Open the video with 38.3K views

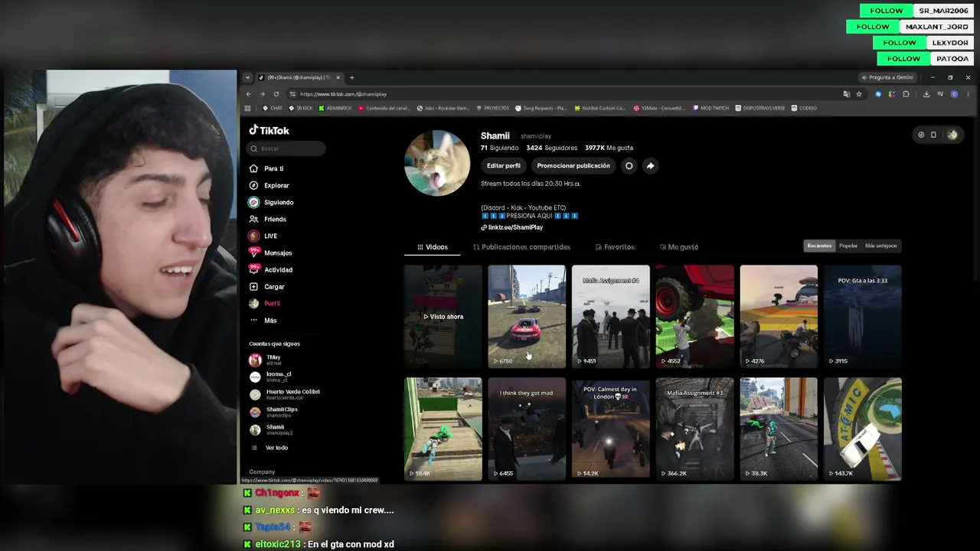click(779, 429)
